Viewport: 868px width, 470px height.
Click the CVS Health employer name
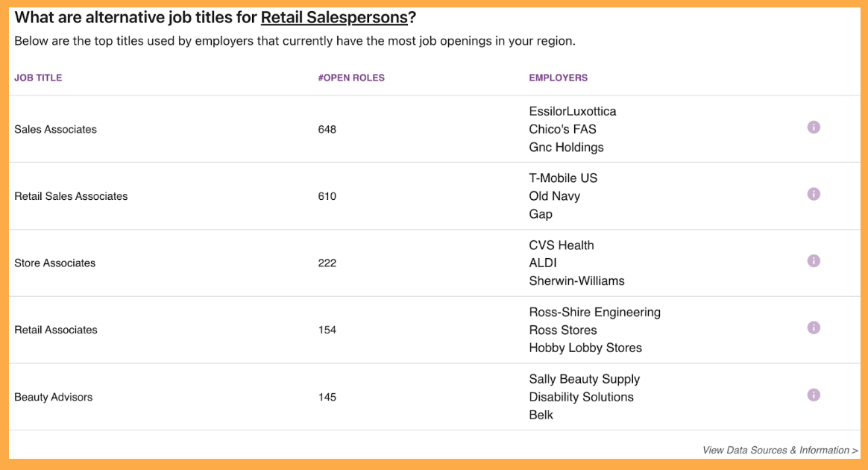[x=562, y=245]
